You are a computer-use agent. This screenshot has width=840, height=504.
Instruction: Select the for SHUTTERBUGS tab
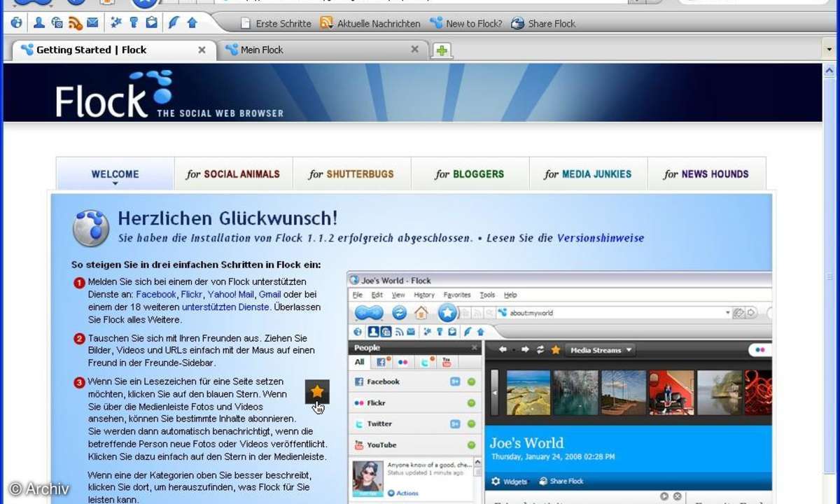click(x=351, y=174)
